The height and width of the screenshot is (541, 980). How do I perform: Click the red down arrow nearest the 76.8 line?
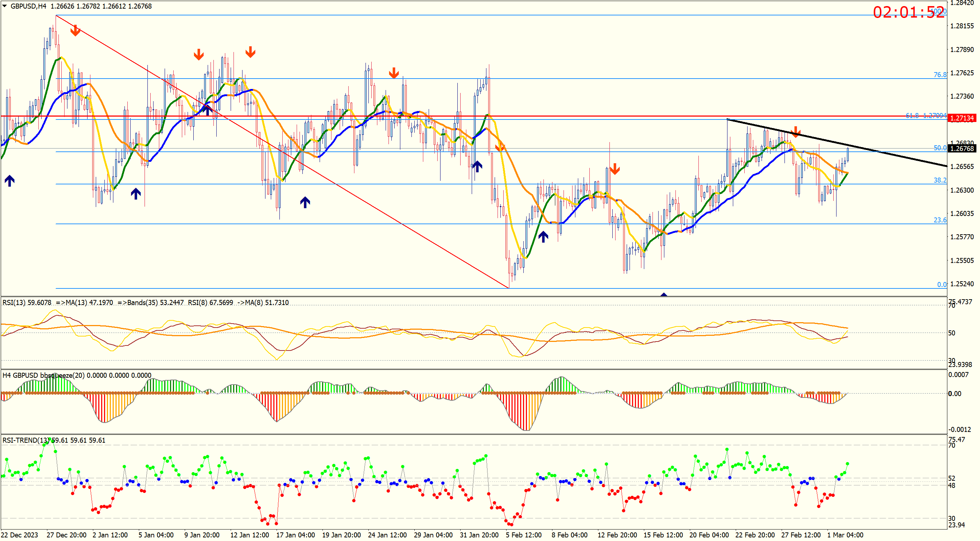click(x=394, y=73)
